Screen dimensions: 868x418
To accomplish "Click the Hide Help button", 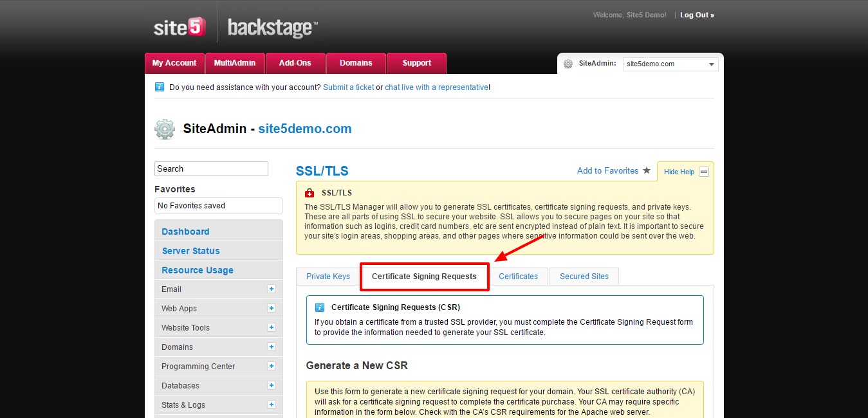I will pyautogui.click(x=679, y=172).
